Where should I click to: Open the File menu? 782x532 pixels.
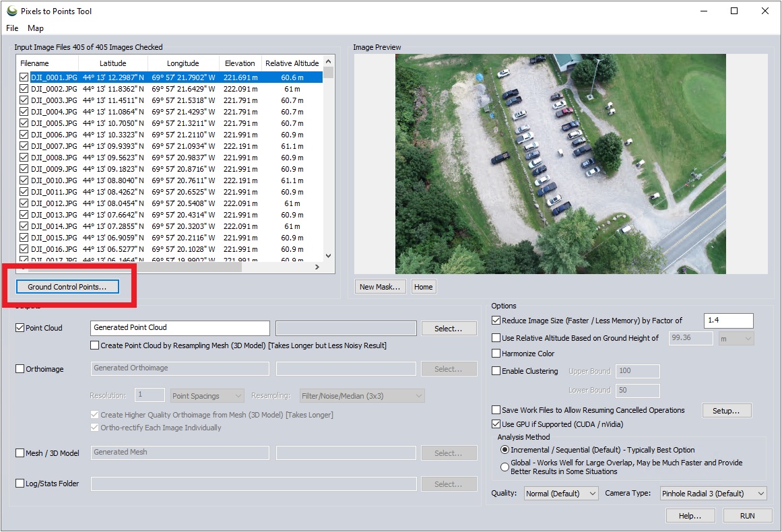[x=13, y=28]
